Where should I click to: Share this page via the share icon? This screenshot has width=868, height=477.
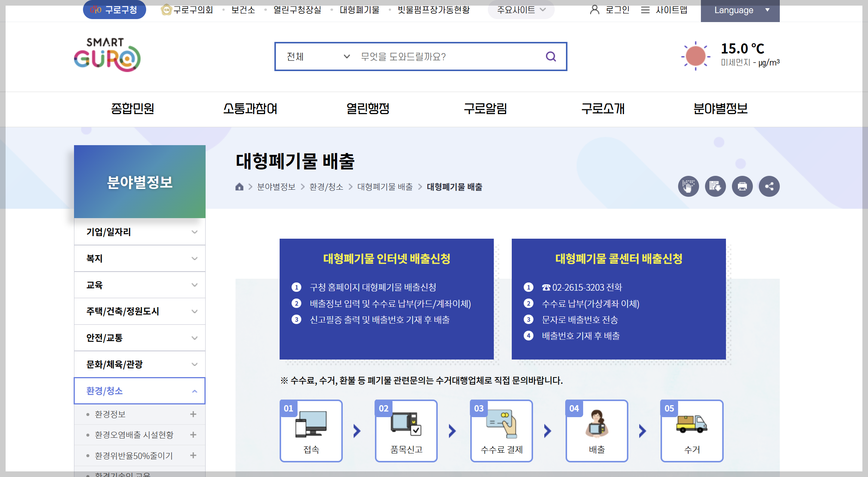point(769,186)
